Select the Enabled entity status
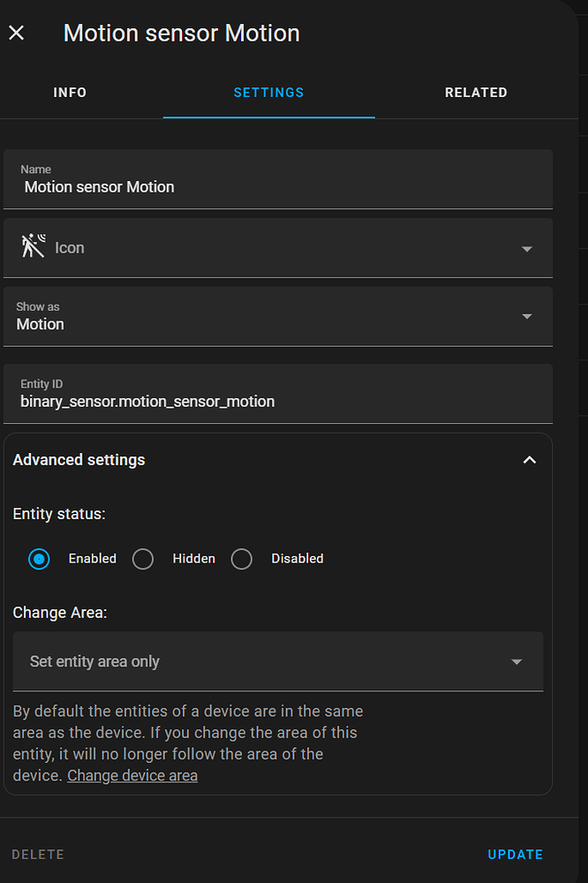 [x=39, y=559]
